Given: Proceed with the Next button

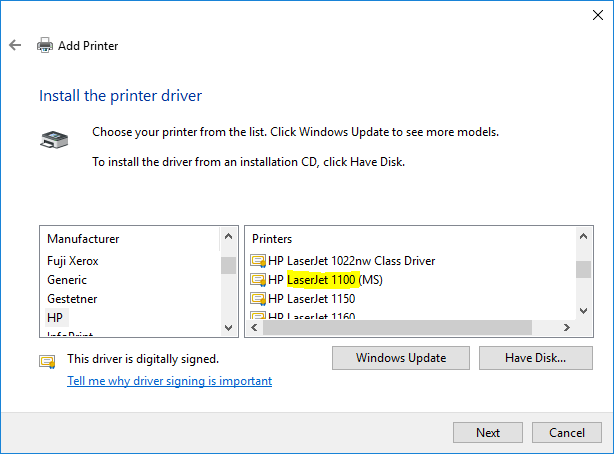Looking at the screenshot, I should (488, 432).
